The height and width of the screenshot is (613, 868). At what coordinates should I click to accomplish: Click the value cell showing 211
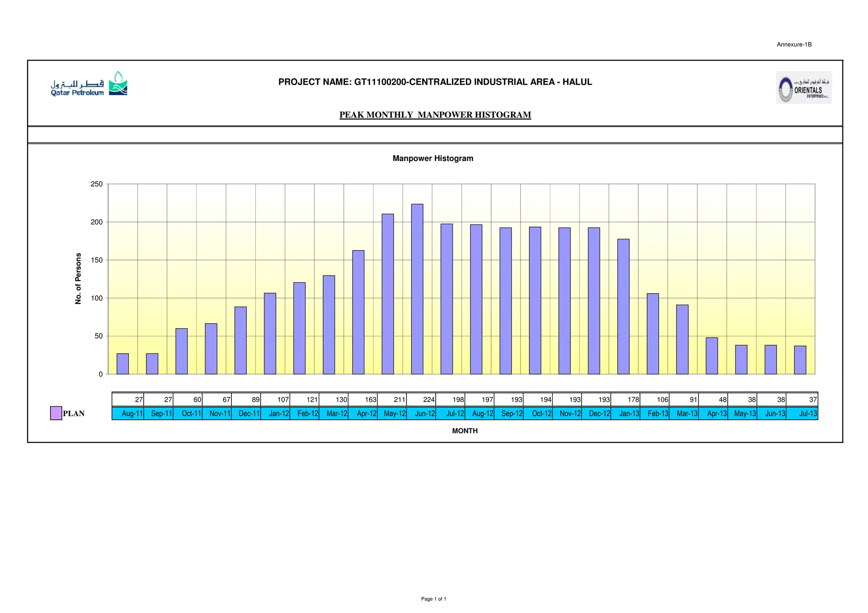[x=392, y=399]
